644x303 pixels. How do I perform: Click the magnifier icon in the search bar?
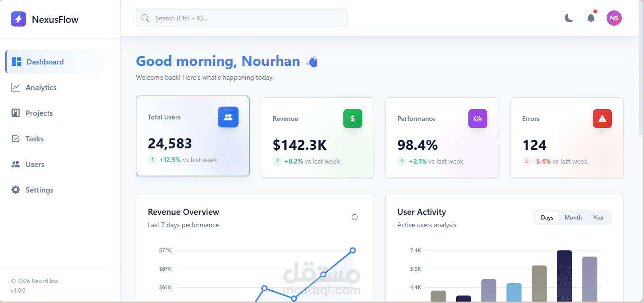pyautogui.click(x=145, y=18)
